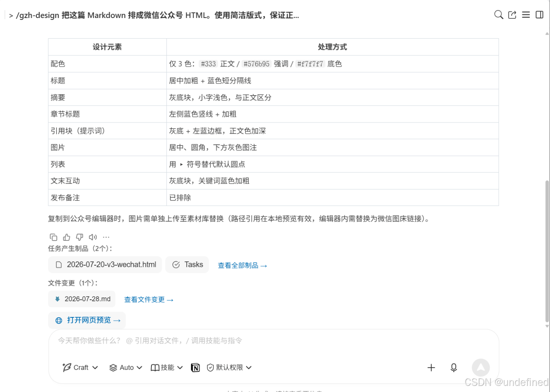550x392 pixels.
Task: Open the Tasks artifact chip
Action: click(187, 265)
